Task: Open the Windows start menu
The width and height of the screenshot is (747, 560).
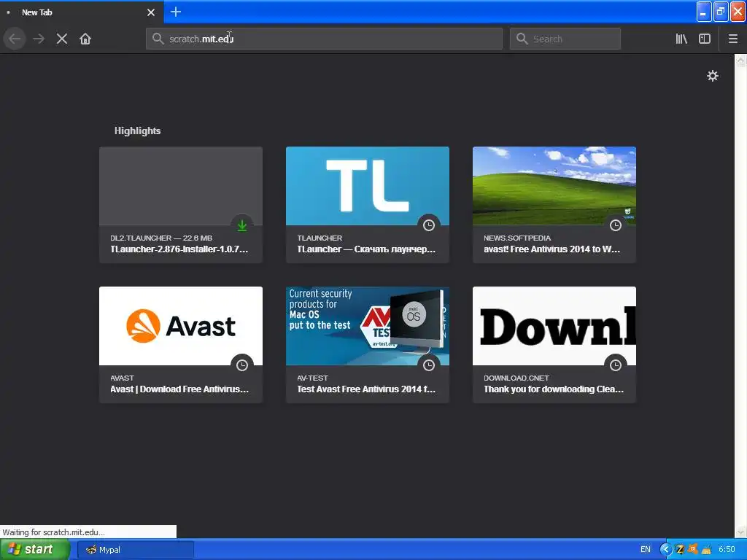Action: [x=35, y=550]
